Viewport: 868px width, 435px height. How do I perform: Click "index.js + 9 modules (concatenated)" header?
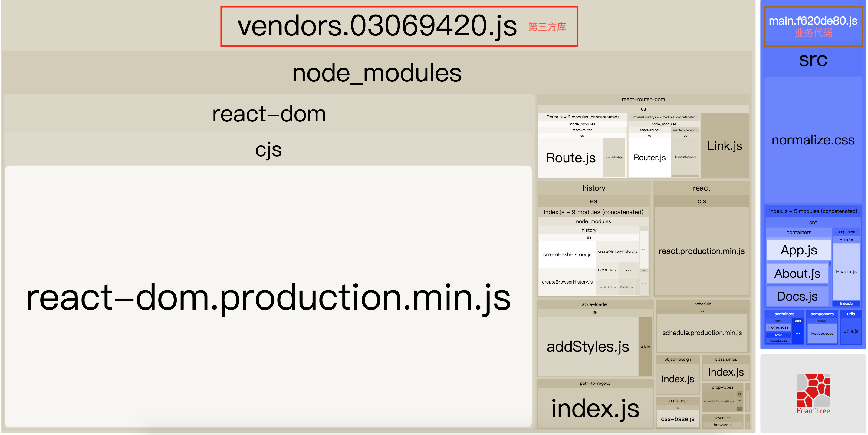tap(593, 212)
